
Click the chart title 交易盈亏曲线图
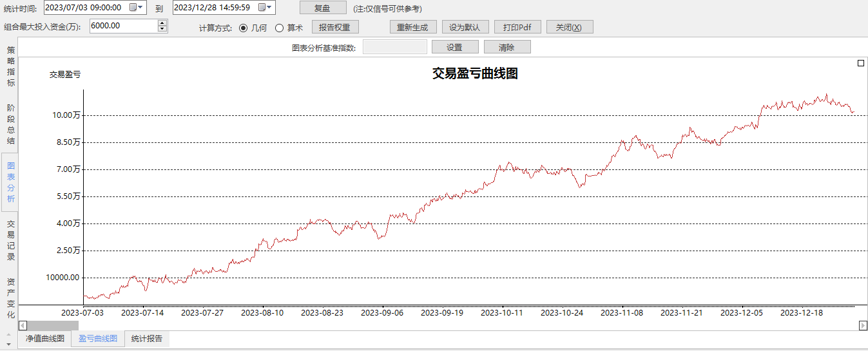(475, 73)
